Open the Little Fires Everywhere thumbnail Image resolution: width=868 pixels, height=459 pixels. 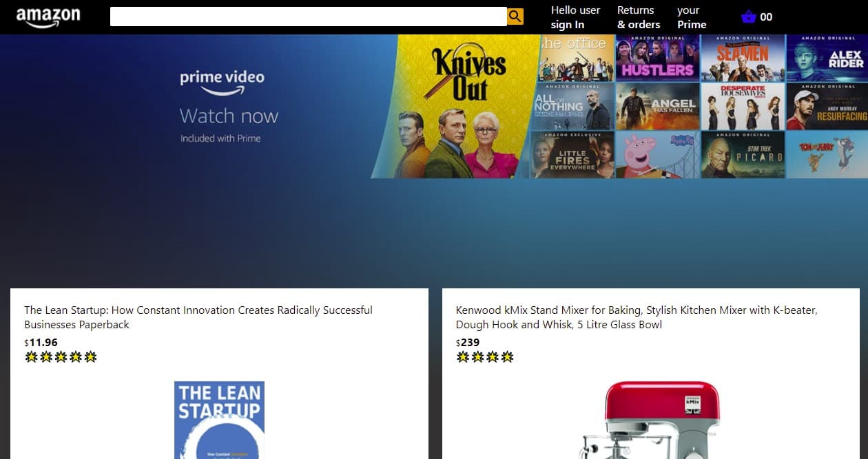click(571, 155)
